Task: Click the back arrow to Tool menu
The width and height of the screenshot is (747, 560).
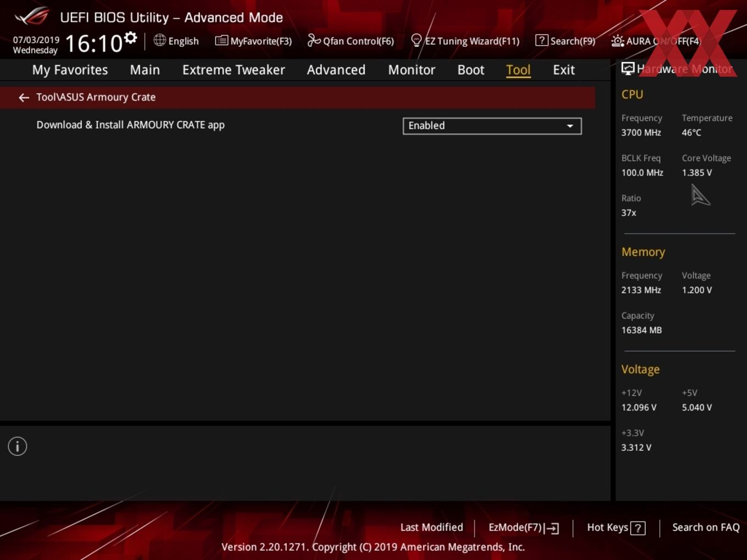Action: pyautogui.click(x=24, y=98)
